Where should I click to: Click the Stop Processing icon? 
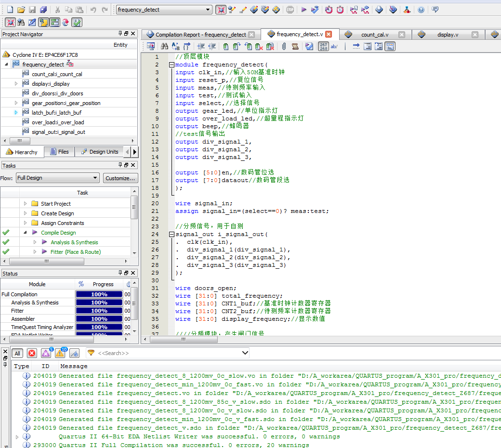click(x=290, y=10)
